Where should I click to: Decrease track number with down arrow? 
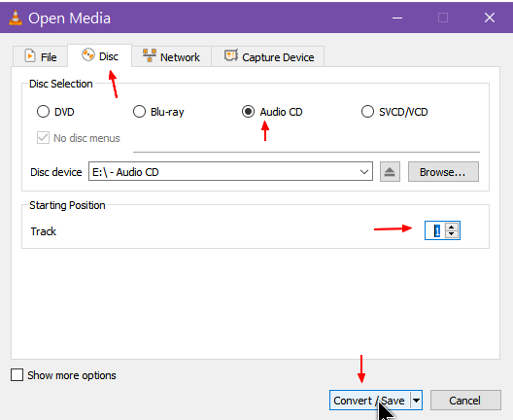pos(452,233)
